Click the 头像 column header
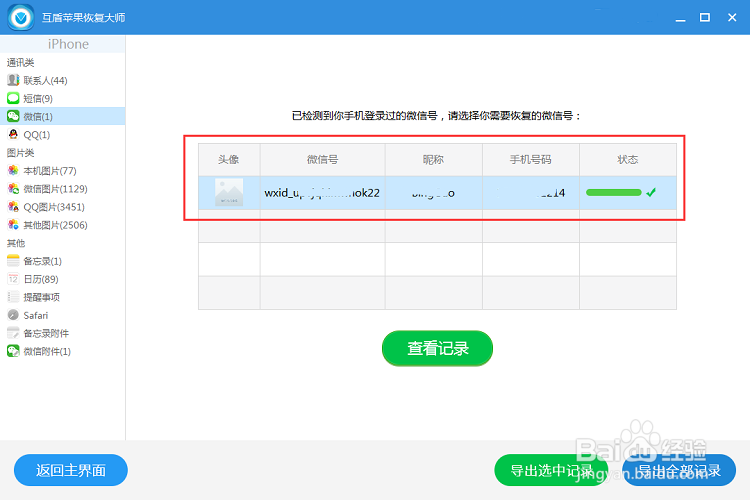The width and height of the screenshot is (750, 500). coord(229,160)
